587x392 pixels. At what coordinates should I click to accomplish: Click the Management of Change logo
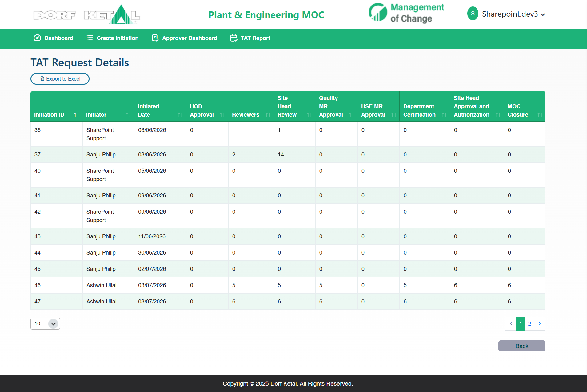(406, 13)
